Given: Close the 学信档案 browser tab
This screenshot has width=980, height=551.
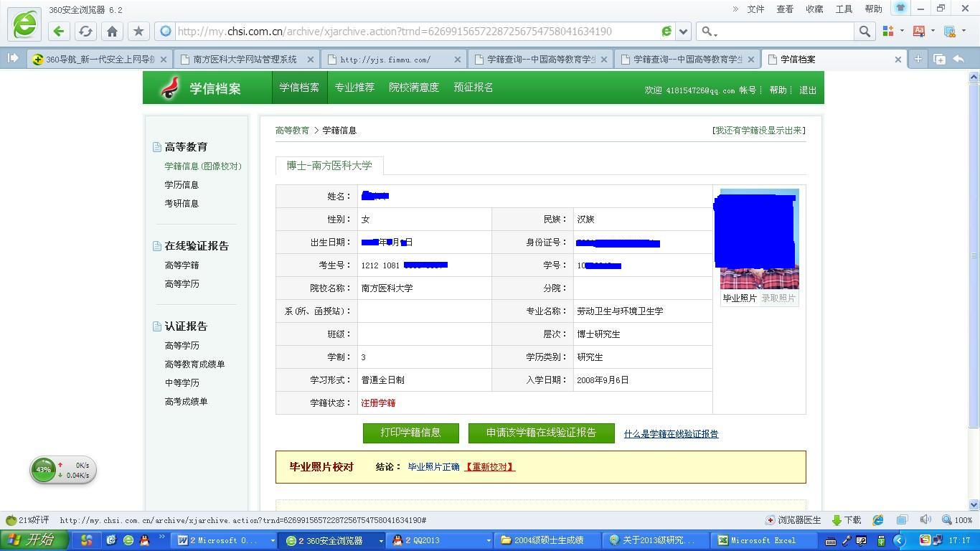Looking at the screenshot, I should (897, 60).
